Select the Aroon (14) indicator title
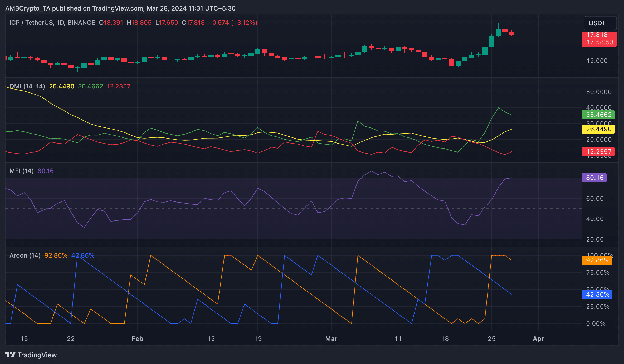Screen dimensions: 624x364 coord(25,255)
